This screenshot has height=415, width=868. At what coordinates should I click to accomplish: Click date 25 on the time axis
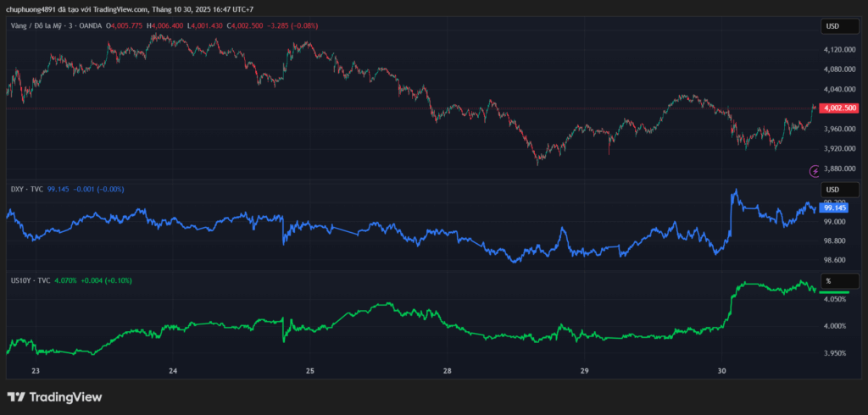(x=310, y=371)
